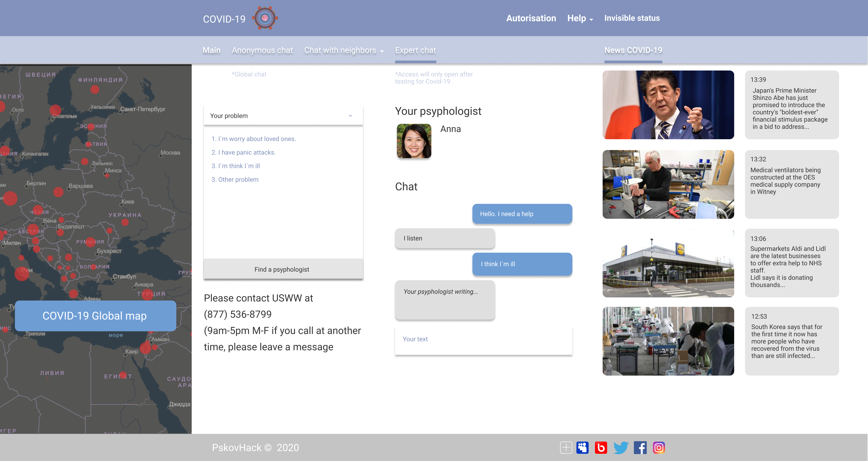The width and height of the screenshot is (868, 461).
Task: Toggle Invisible status in header
Action: (632, 18)
